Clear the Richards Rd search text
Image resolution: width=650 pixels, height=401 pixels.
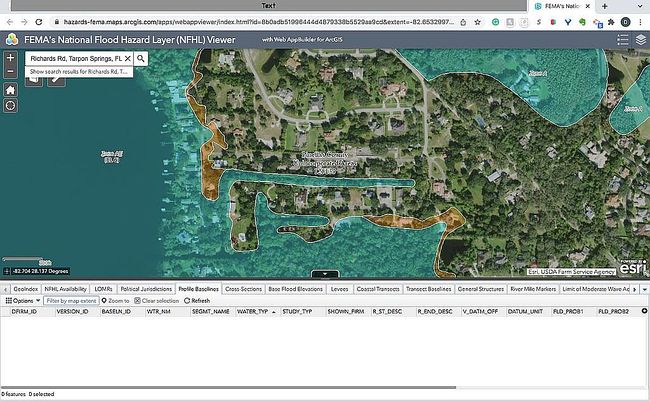click(x=128, y=58)
